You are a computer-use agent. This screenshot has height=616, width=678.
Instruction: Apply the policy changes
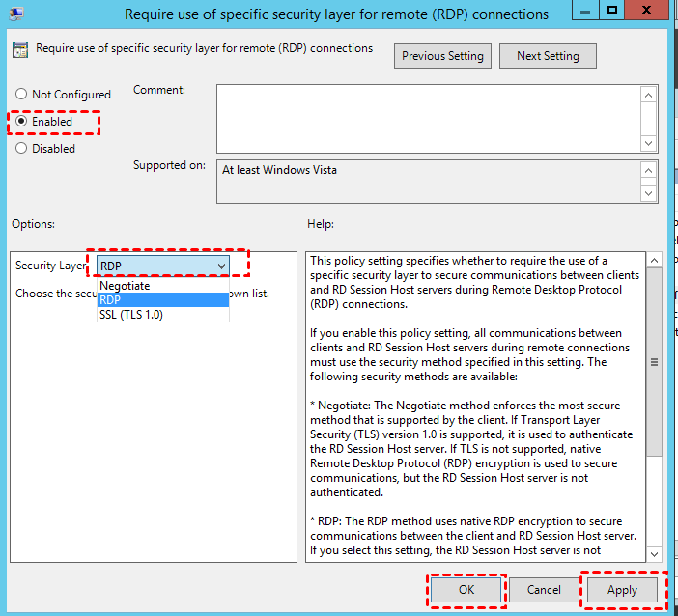pyautogui.click(x=622, y=589)
